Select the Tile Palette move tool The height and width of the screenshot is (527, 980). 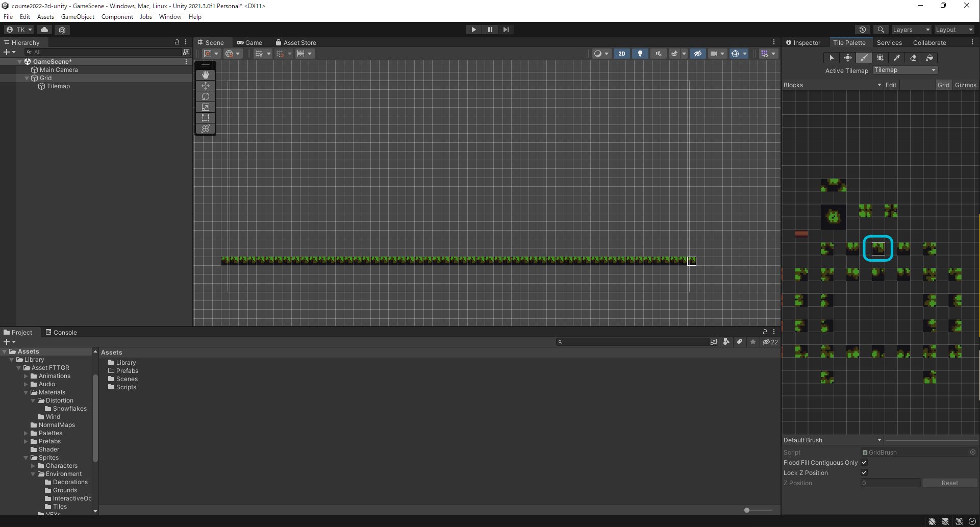[x=848, y=58]
